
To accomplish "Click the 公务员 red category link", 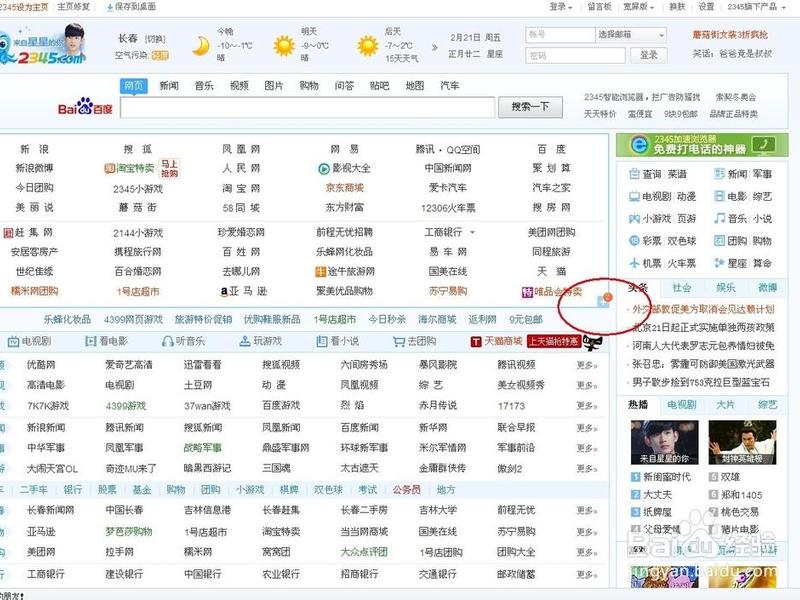I will (407, 490).
